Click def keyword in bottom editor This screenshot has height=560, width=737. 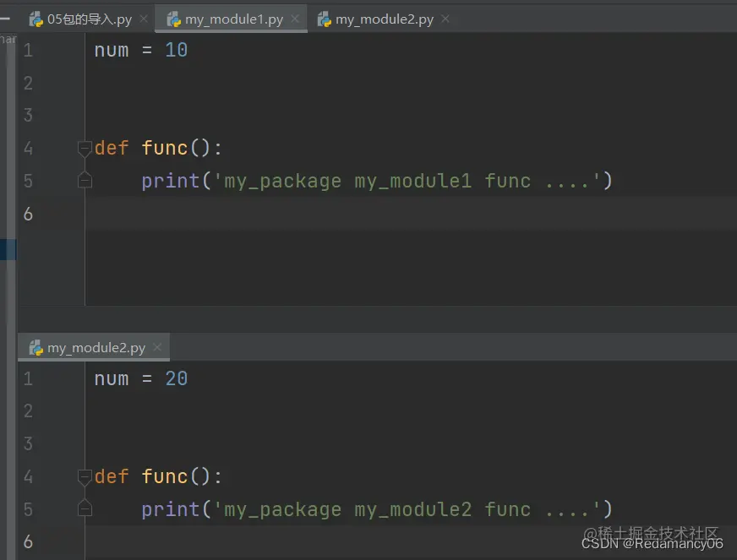point(112,476)
